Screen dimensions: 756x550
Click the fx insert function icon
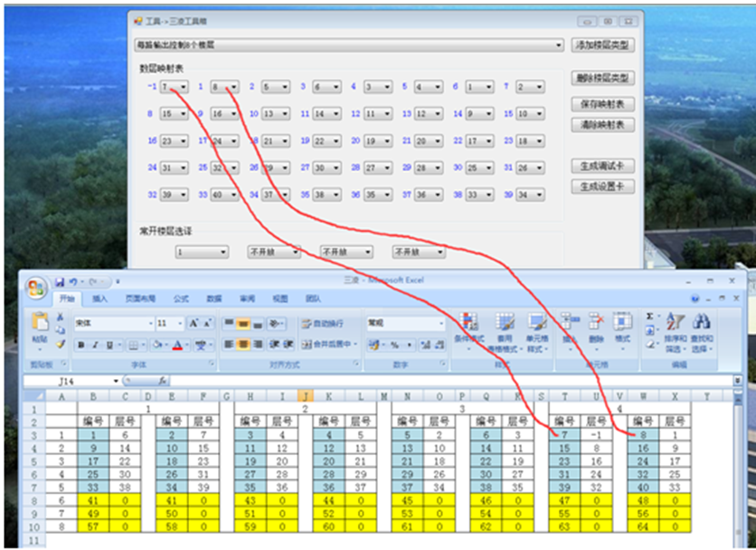point(163,381)
